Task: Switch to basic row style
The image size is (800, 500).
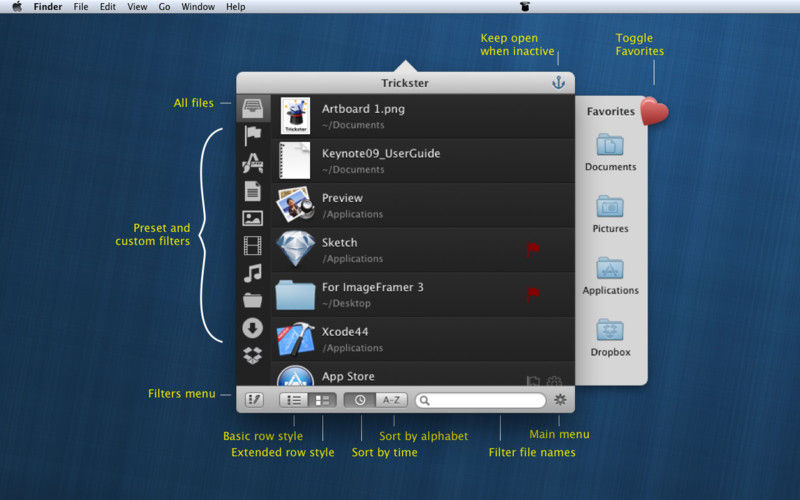Action: 294,400
